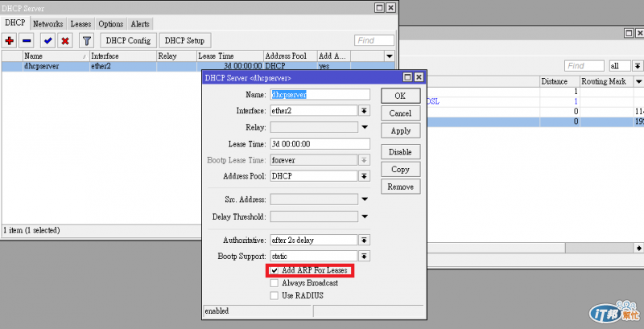
Task: Open the Interface dropdown in dialog
Action: point(364,111)
